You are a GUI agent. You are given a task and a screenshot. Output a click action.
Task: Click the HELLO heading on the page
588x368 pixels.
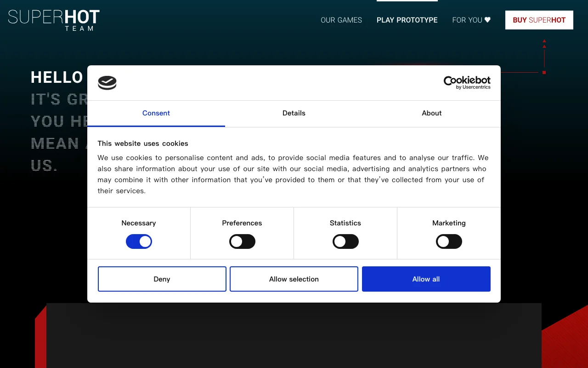click(x=57, y=77)
